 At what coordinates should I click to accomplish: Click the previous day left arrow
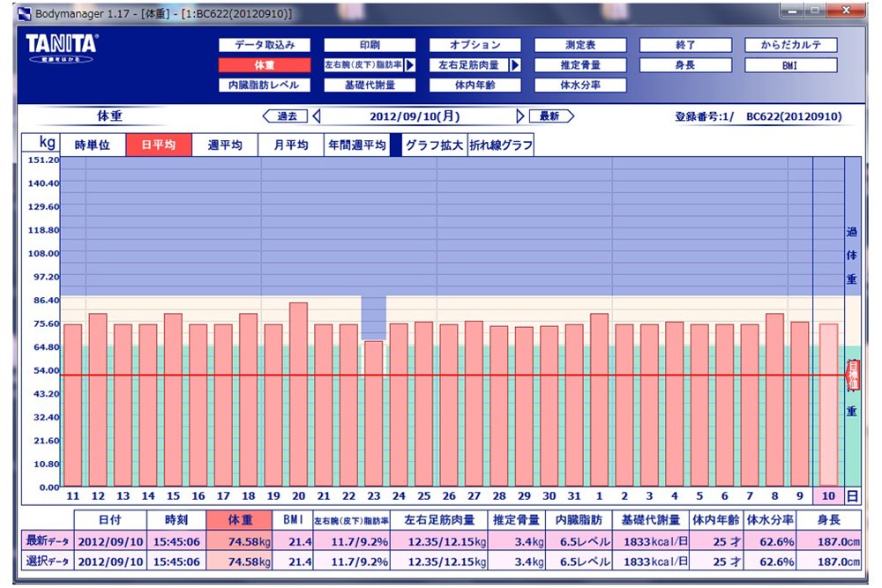[317, 116]
